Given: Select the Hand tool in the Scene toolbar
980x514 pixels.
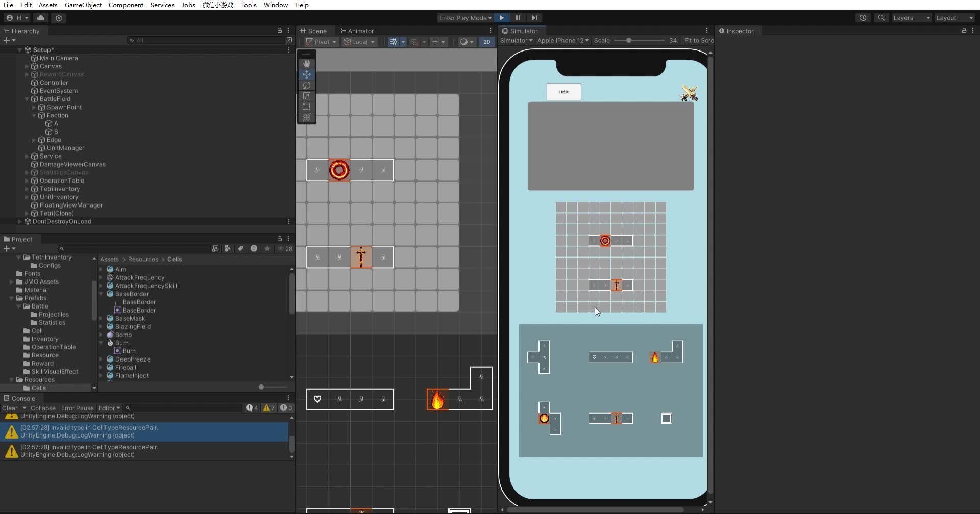Looking at the screenshot, I should (306, 63).
